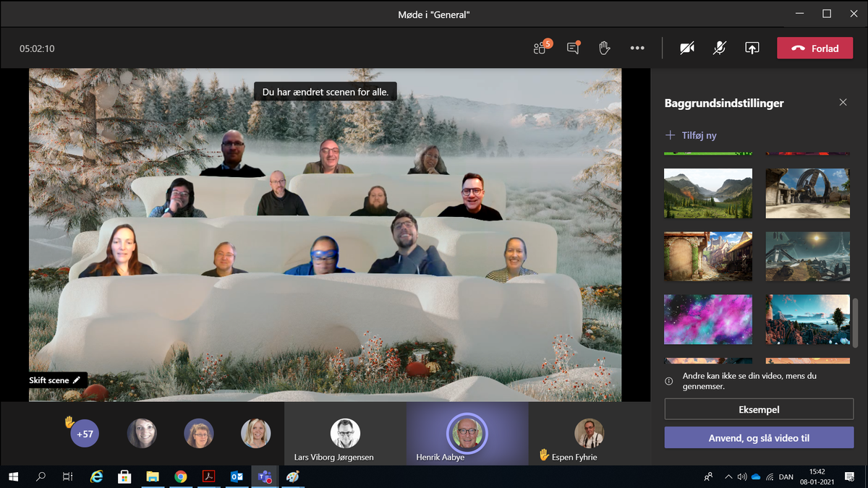This screenshot has width=868, height=488.
Task: Open the Windows Start menu
Action: [x=13, y=476]
